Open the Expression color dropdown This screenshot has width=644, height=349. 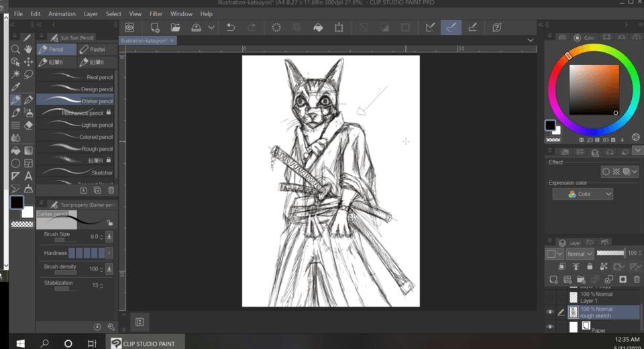(582, 194)
